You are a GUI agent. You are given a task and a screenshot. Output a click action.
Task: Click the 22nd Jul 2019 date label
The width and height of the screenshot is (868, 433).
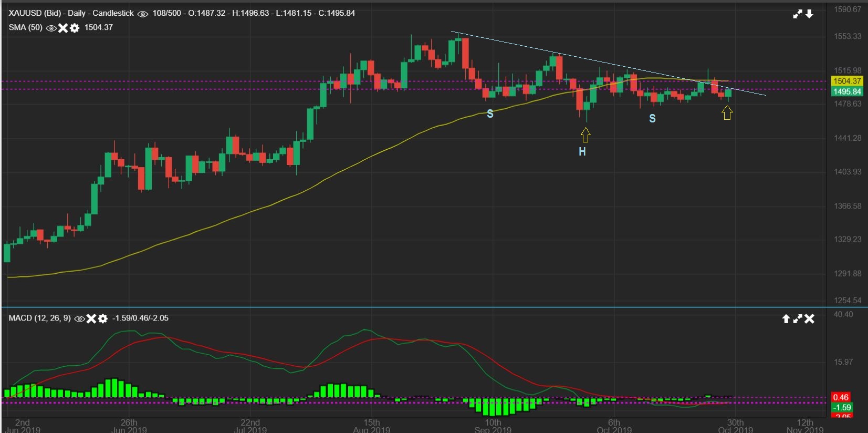[250, 426]
